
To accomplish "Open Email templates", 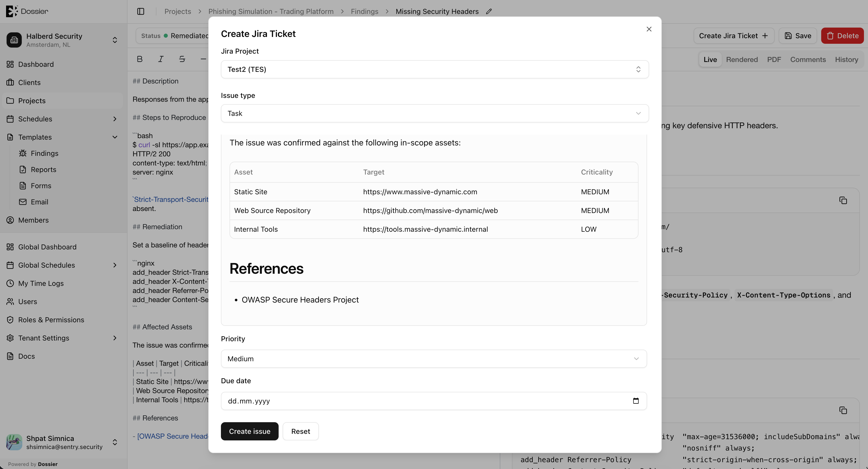I will [69, 202].
